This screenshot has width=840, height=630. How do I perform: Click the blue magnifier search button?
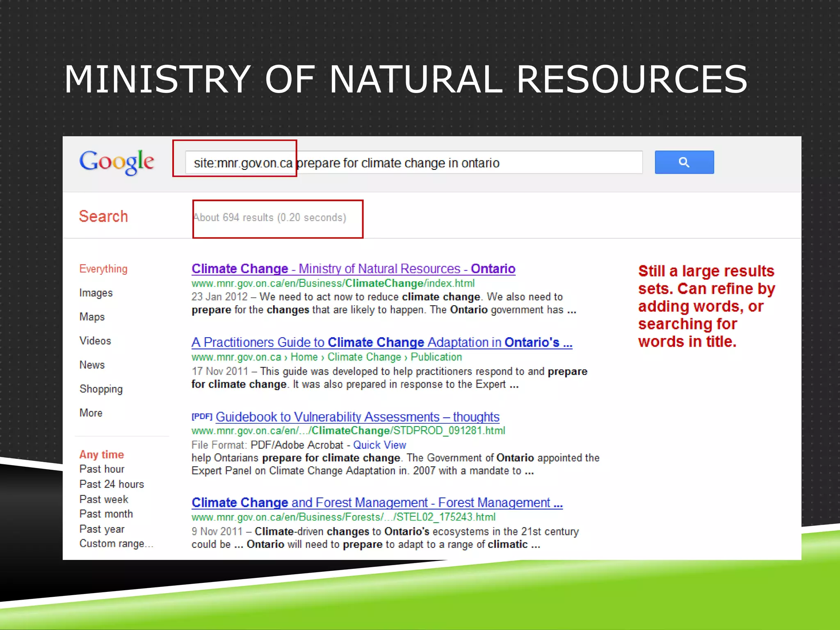[x=684, y=162]
